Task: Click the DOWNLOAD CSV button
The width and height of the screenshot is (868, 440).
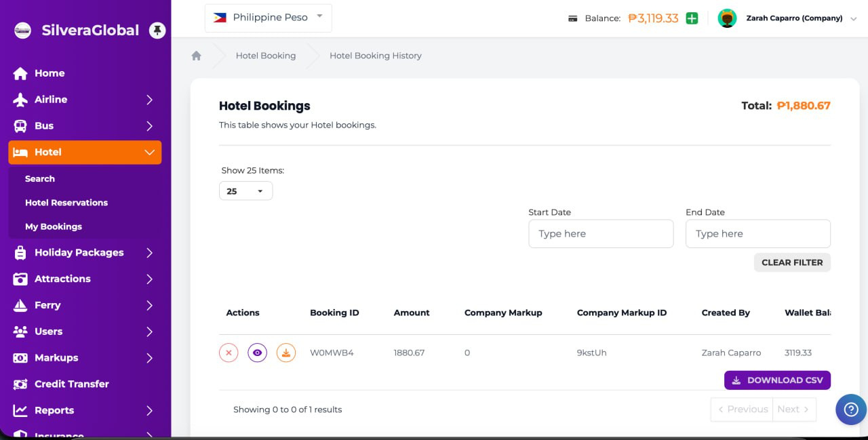Action: 777,380
